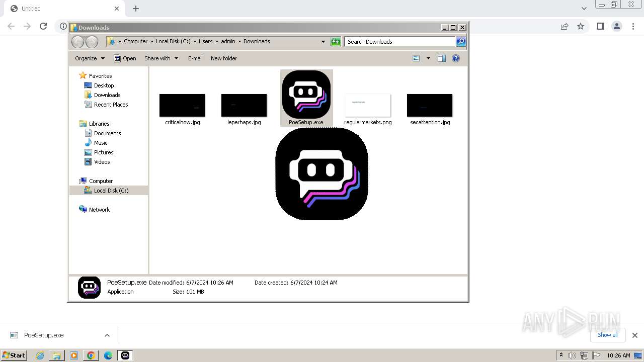
Task: Open the Pictures library
Action: [104, 152]
